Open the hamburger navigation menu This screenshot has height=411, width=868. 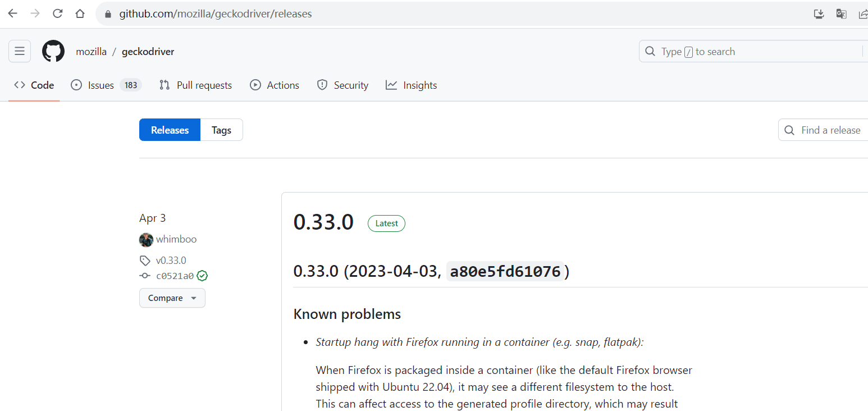tap(20, 51)
